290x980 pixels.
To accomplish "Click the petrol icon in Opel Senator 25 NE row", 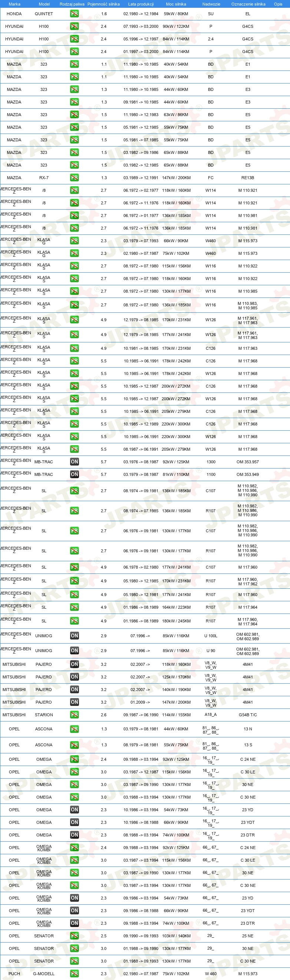I will [x=74, y=936].
